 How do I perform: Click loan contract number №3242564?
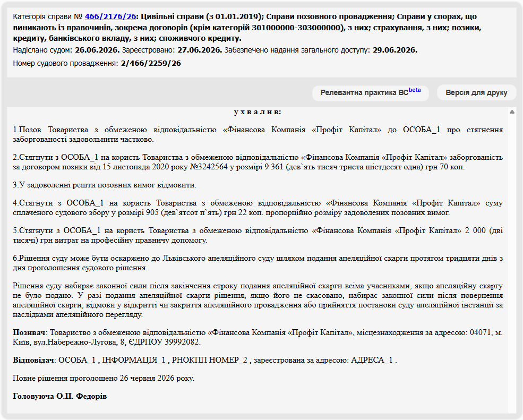209,167
